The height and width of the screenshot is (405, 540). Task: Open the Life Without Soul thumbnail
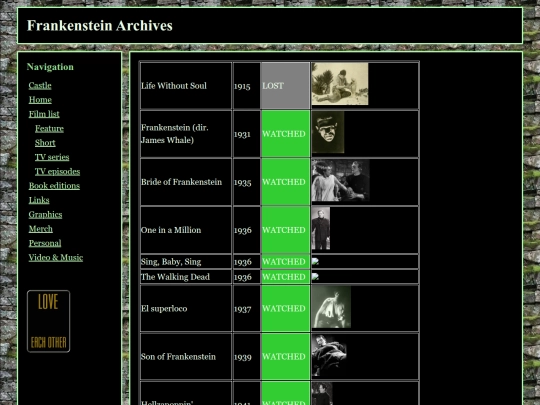(x=340, y=84)
